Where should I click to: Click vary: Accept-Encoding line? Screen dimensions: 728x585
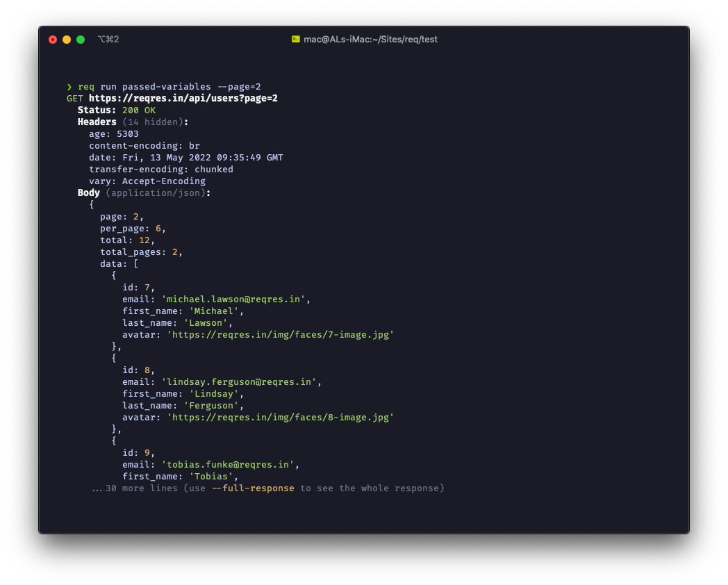pyautogui.click(x=147, y=181)
